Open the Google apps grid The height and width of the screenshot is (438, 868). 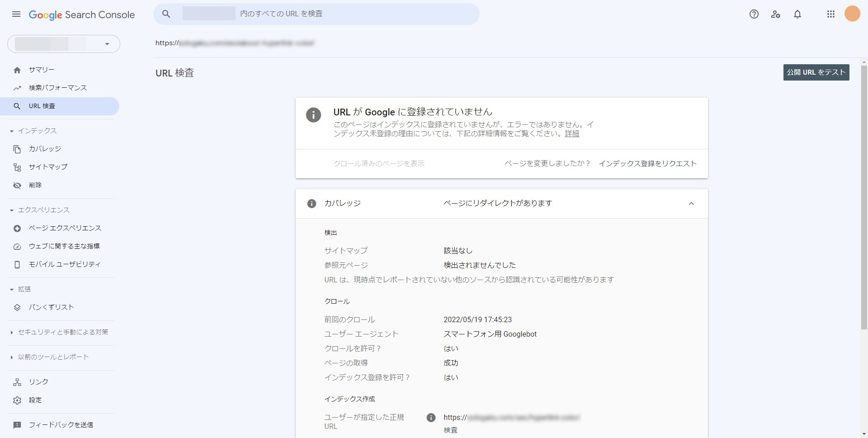(830, 14)
